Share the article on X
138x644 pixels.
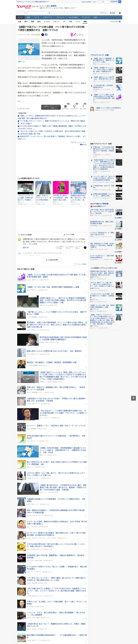[x=43, y=35]
